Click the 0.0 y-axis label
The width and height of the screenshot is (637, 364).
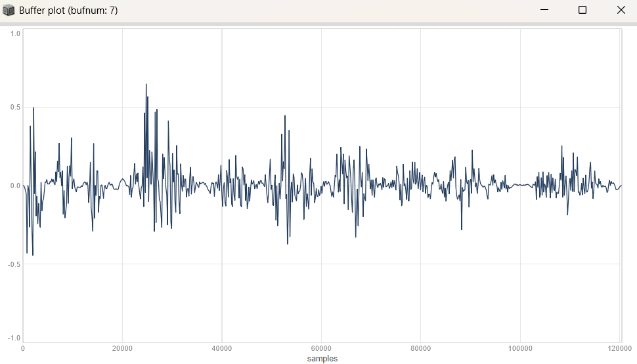click(16, 186)
